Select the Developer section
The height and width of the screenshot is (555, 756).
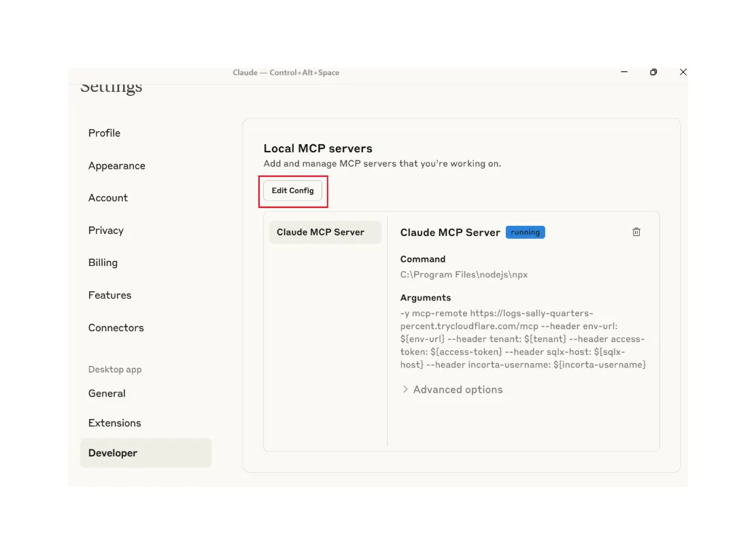point(112,452)
